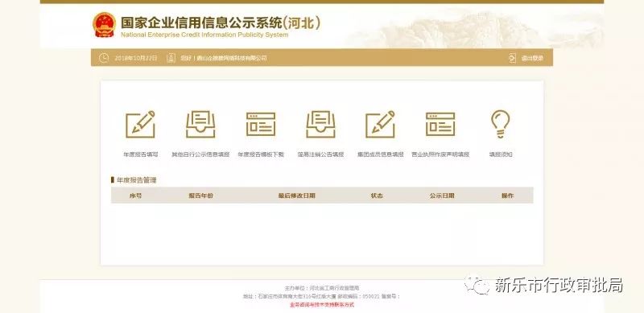The height and width of the screenshot is (313, 644).
Task: Click the 状态 column header
Action: [377, 196]
